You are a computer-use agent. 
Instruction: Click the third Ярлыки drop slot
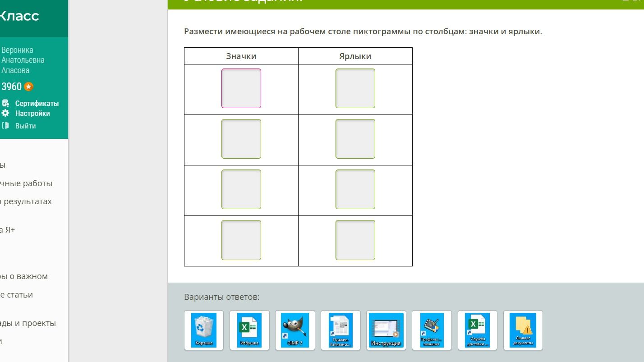pyautogui.click(x=355, y=189)
